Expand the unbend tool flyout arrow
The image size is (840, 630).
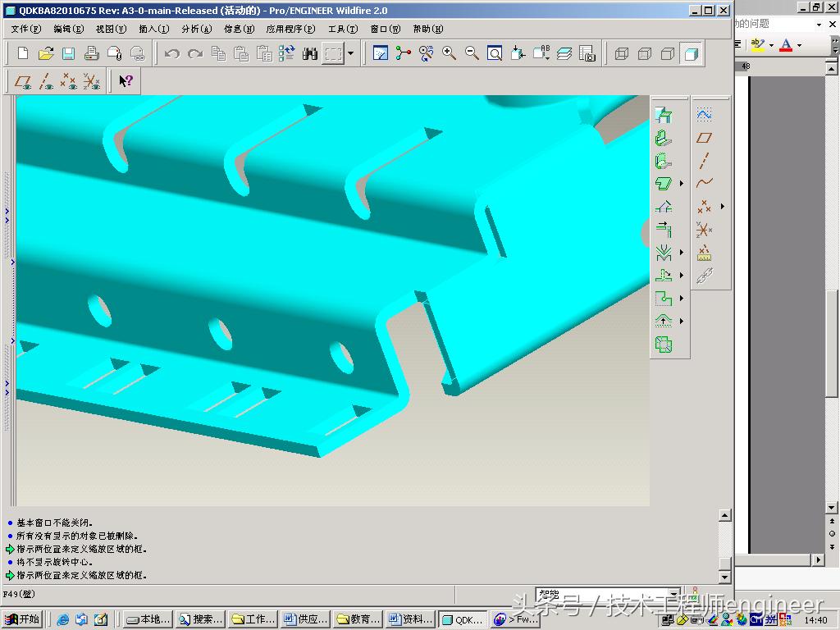[682, 276]
